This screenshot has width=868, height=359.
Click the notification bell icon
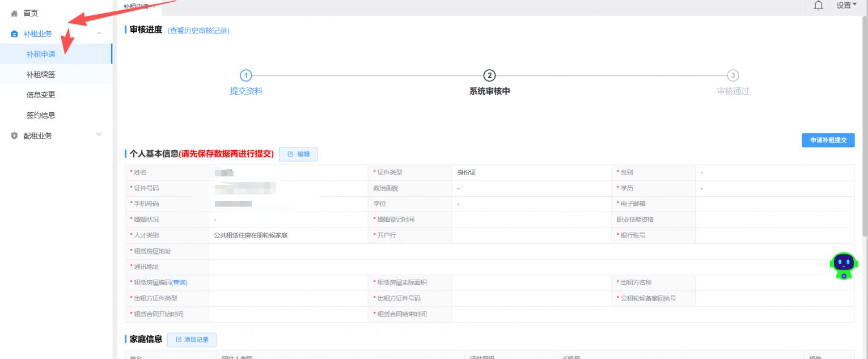pyautogui.click(x=818, y=6)
